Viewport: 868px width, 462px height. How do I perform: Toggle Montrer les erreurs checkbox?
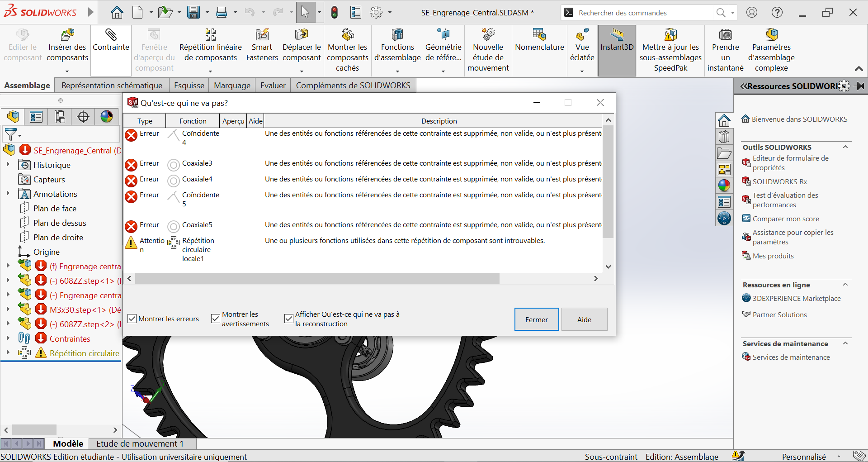(132, 319)
